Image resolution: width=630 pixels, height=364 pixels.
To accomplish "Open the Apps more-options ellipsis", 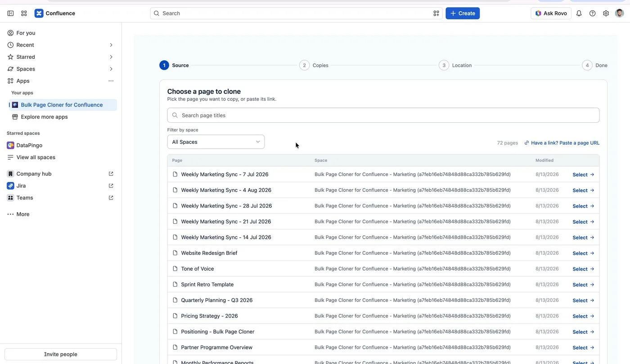I will pos(111,81).
